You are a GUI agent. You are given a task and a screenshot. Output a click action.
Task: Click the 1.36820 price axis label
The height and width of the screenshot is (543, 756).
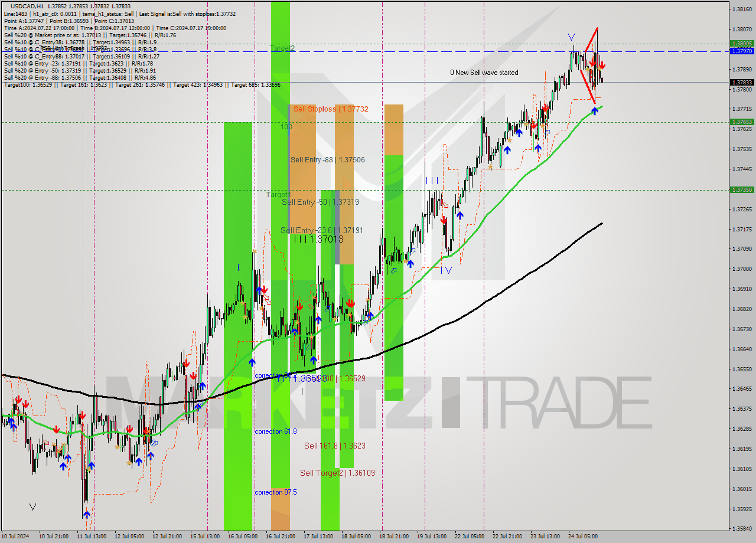742,309
